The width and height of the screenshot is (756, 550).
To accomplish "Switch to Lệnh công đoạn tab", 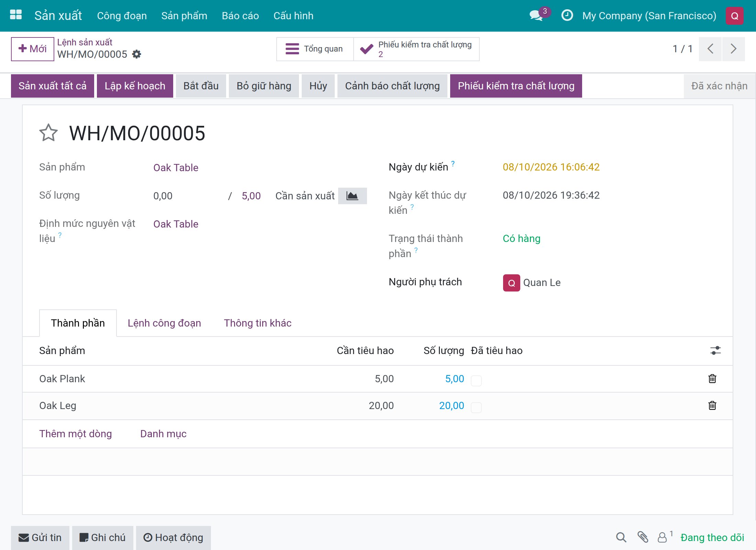I will (x=164, y=323).
